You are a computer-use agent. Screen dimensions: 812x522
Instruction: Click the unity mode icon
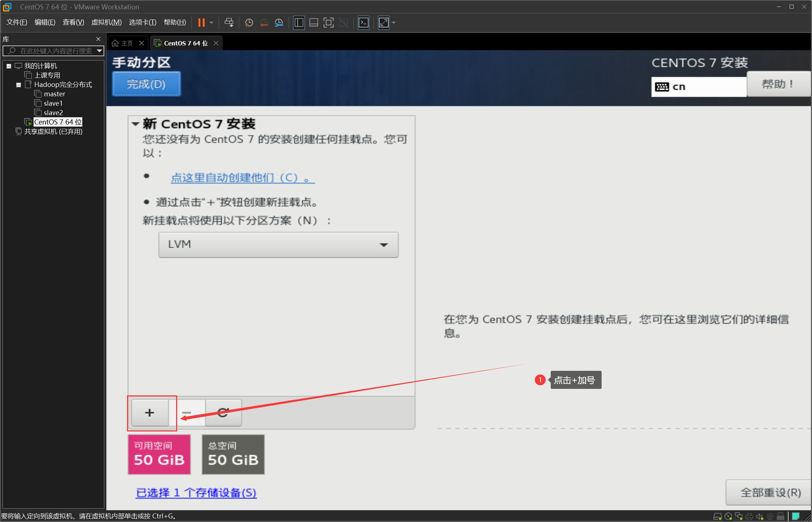[343, 23]
